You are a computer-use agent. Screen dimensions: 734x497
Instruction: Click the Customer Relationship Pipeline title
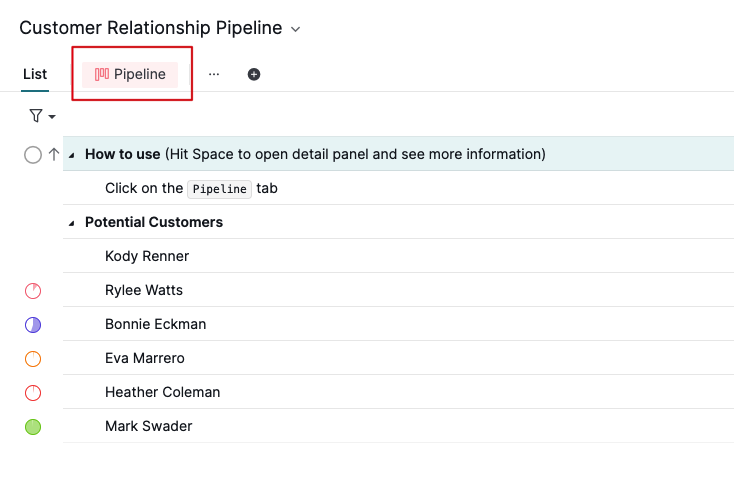click(151, 28)
